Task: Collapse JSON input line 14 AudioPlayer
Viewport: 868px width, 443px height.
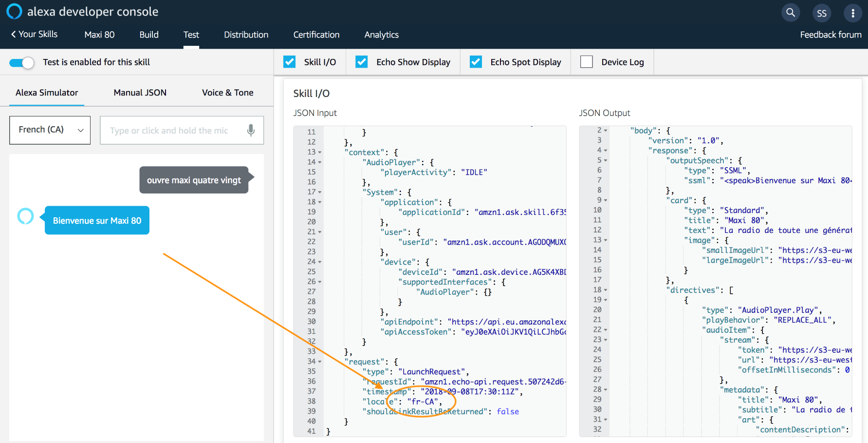Action: [x=320, y=162]
